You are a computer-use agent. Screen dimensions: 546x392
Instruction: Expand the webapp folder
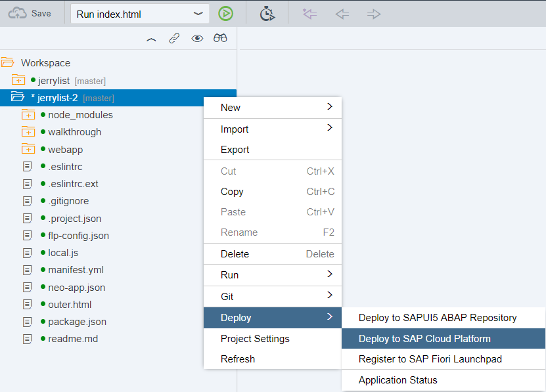tap(28, 149)
